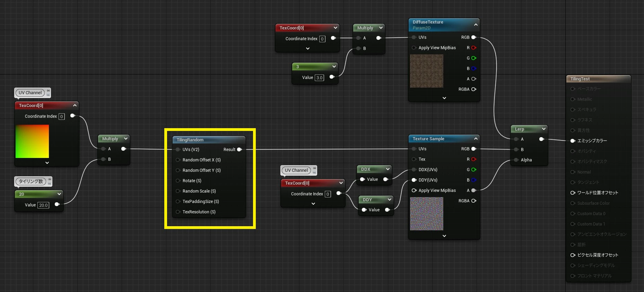Edit the 20.0 Value field
The image size is (644, 292).
coord(43,205)
